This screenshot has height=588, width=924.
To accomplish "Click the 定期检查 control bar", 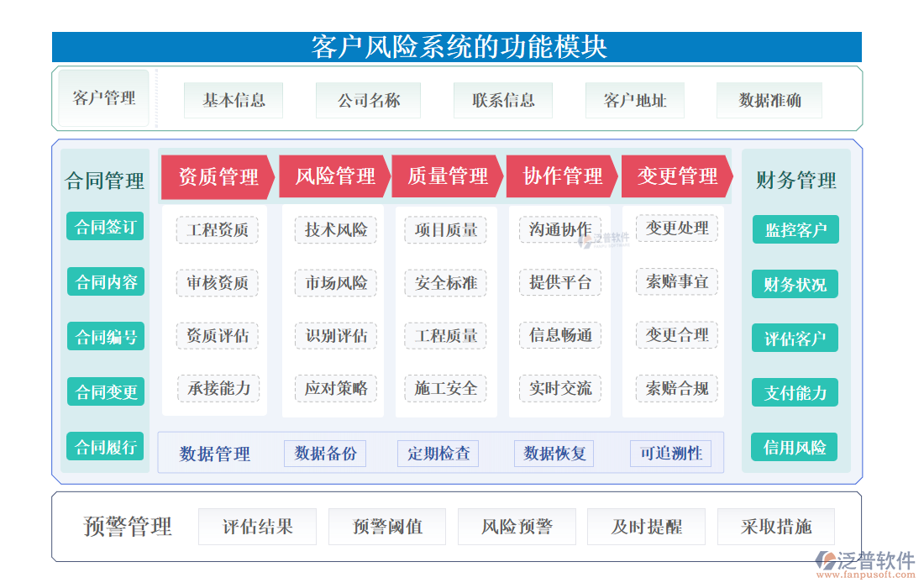I will (x=438, y=454).
